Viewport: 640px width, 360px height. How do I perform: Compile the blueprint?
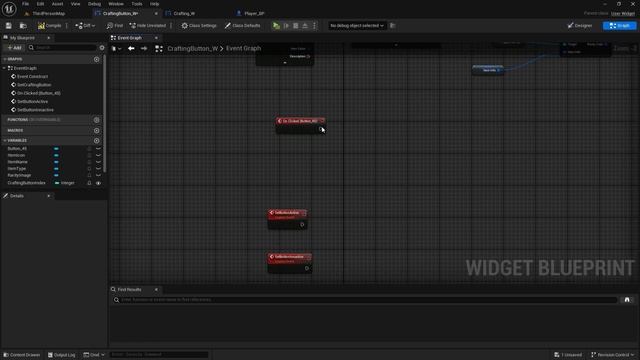[x=50, y=26]
